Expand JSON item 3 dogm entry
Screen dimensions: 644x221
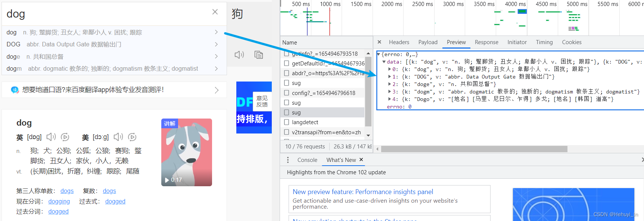click(389, 92)
